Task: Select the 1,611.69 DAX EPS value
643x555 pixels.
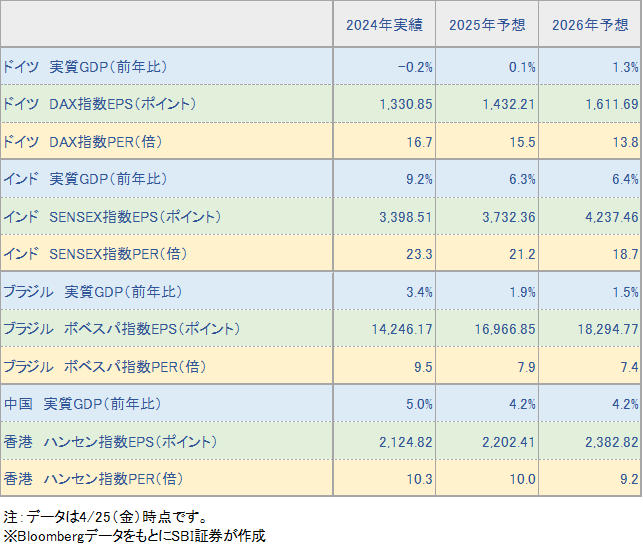Action: point(609,104)
